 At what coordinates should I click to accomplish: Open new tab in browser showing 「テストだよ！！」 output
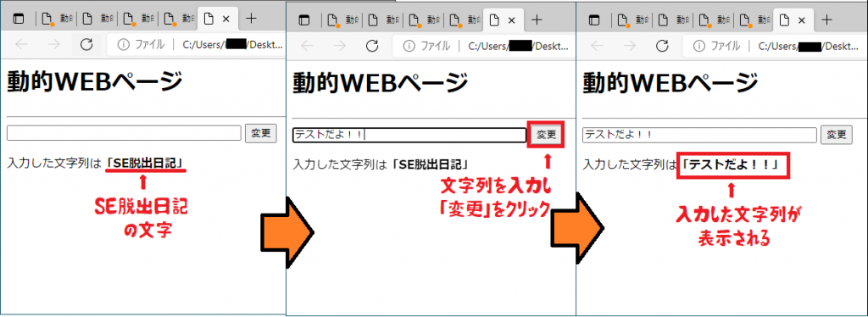pyautogui.click(x=826, y=19)
